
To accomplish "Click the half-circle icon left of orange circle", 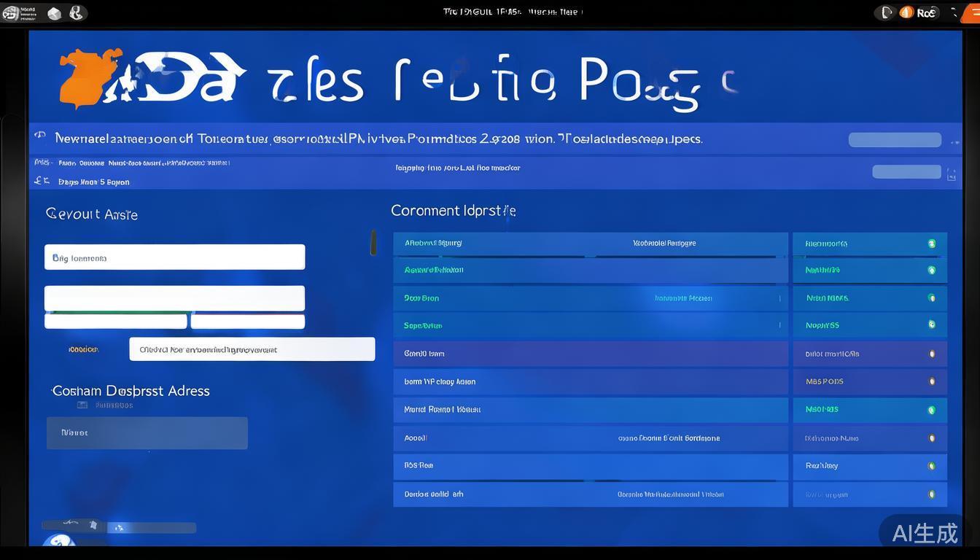I will pyautogui.click(x=887, y=12).
